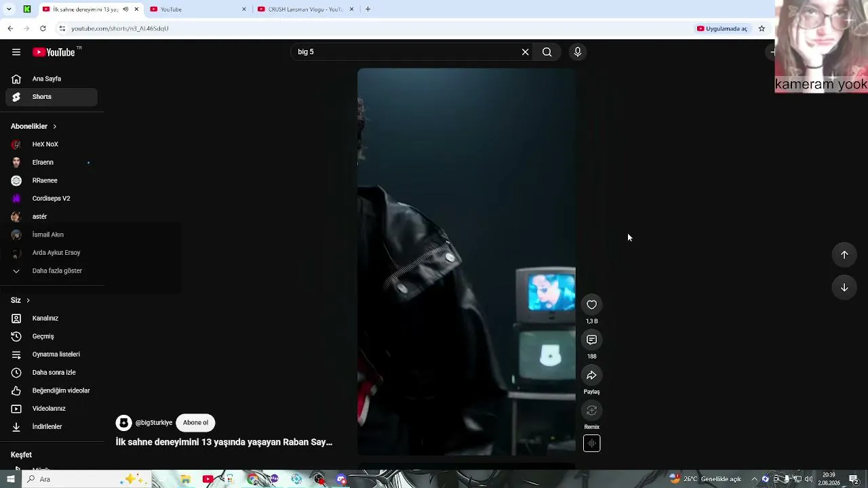Reload the page
This screenshot has height=488, width=868.
[43, 28]
